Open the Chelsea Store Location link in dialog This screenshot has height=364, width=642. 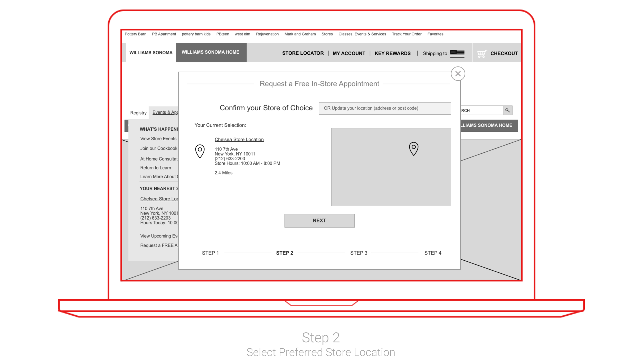(239, 139)
